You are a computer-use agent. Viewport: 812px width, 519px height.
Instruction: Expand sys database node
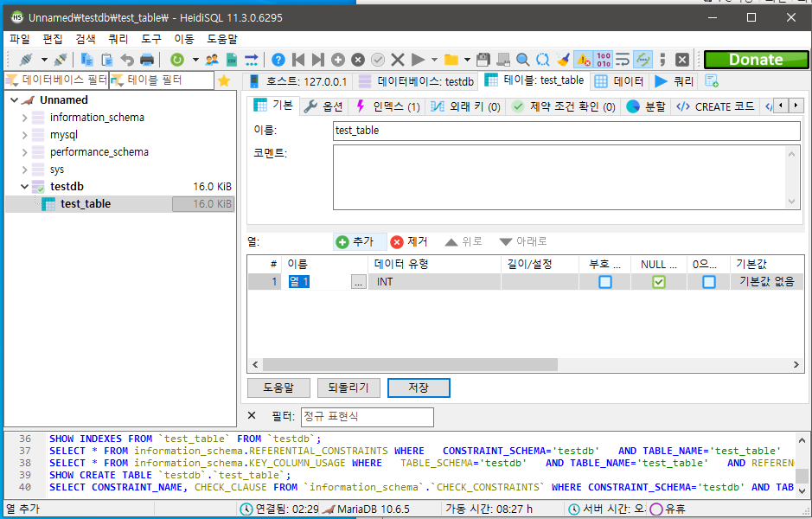(x=24, y=170)
